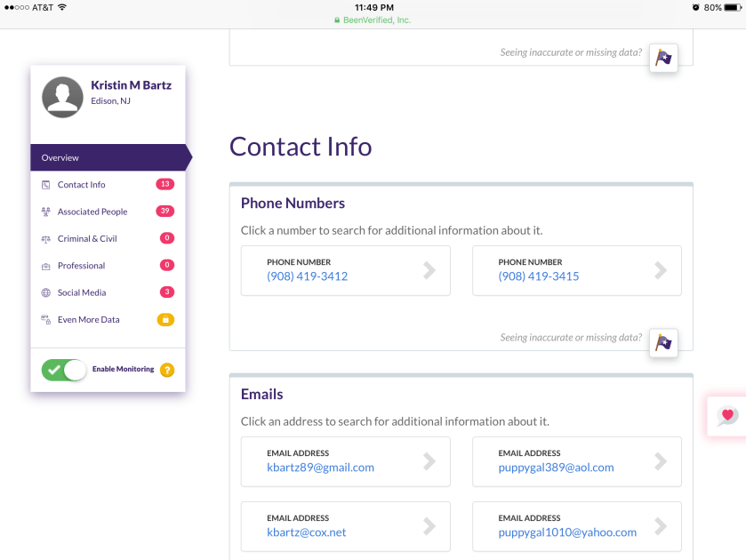Screen dimensions: 746x560
Task: Expand phone number (908) 419-3412 chevron
Action: pyautogui.click(x=429, y=270)
